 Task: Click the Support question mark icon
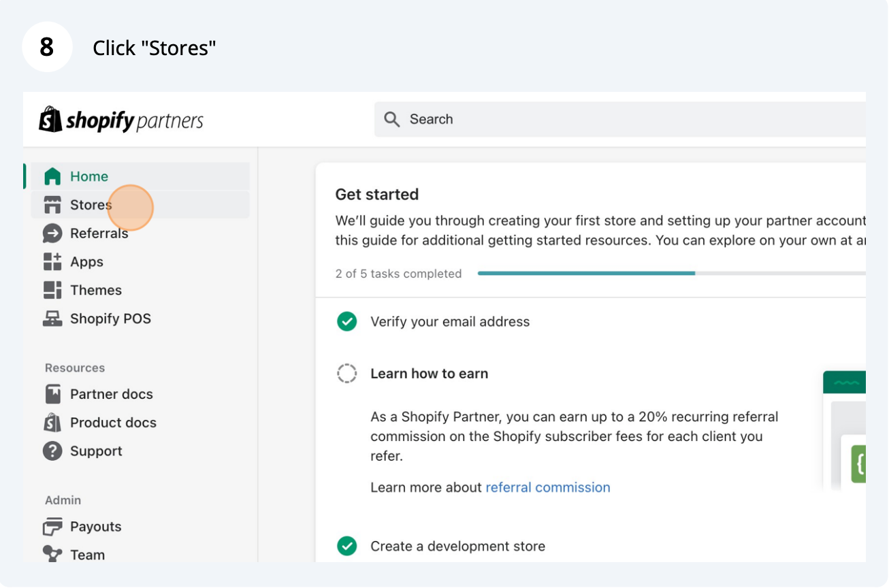[x=52, y=451]
